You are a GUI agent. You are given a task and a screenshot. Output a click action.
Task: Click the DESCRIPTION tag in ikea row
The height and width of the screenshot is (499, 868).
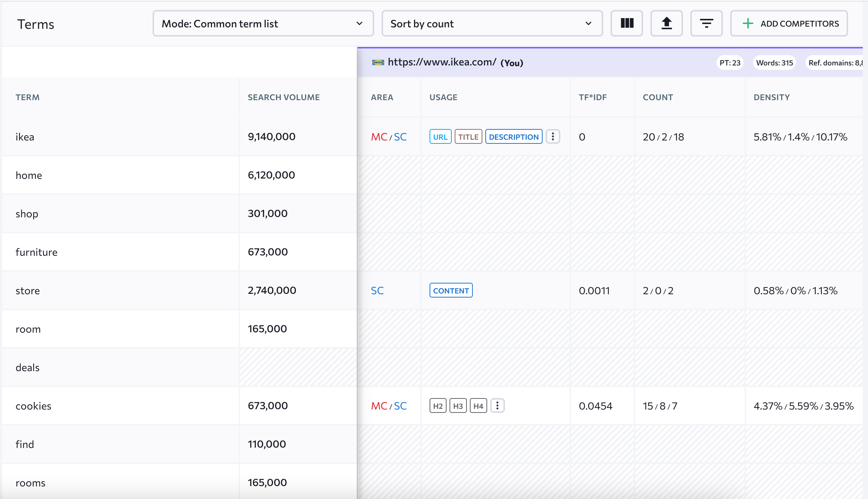pyautogui.click(x=514, y=137)
